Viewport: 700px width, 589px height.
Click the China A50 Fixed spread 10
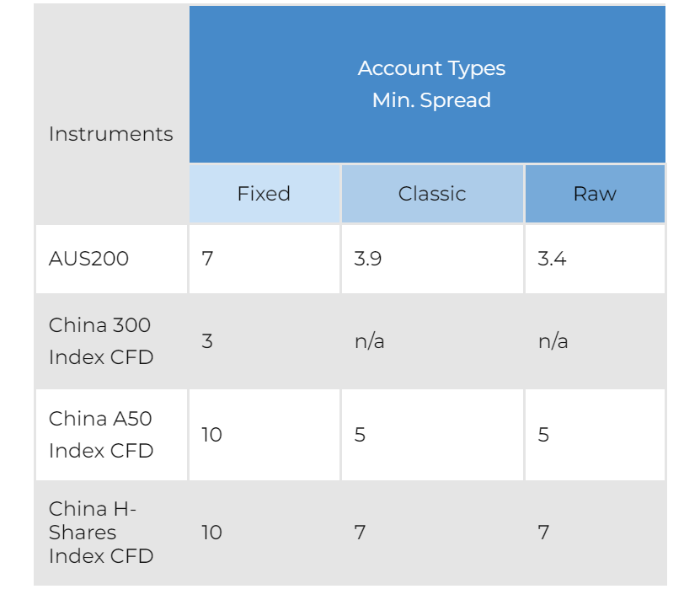click(211, 435)
